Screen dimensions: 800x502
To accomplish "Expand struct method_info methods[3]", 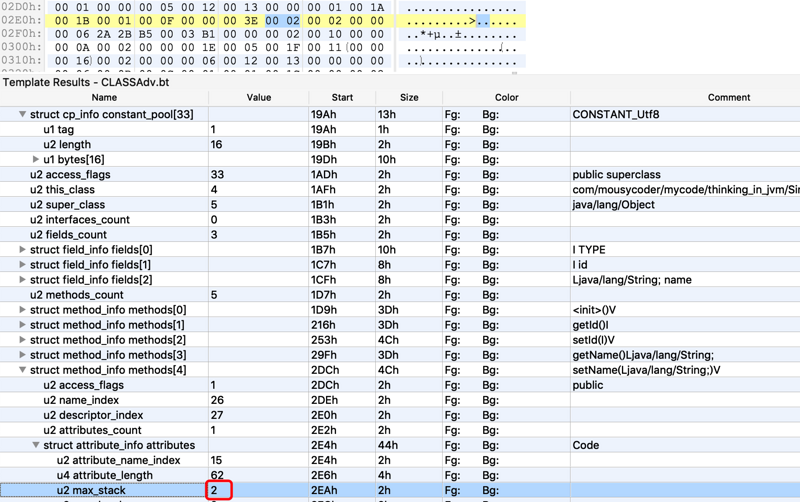I will coord(22,355).
